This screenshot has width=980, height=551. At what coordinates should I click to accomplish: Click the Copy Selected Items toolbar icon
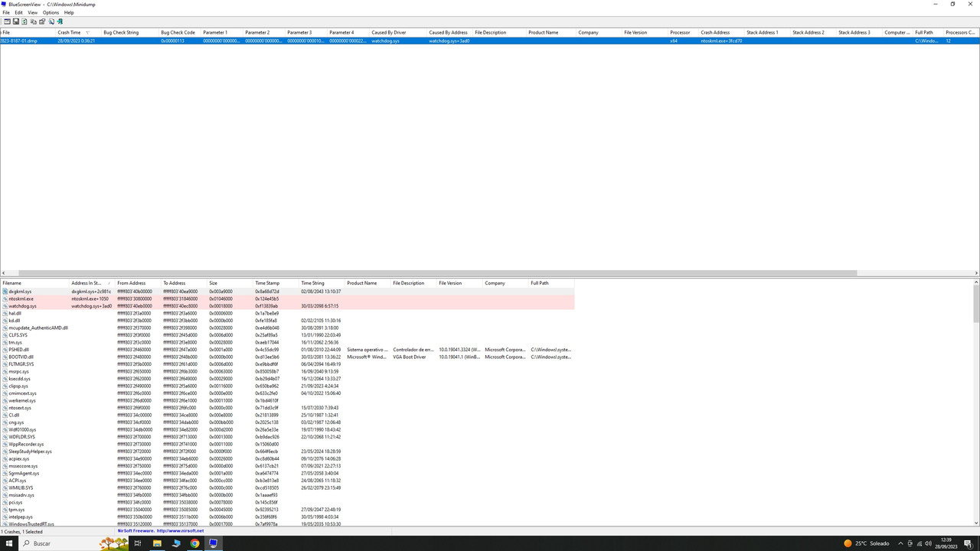(34, 21)
